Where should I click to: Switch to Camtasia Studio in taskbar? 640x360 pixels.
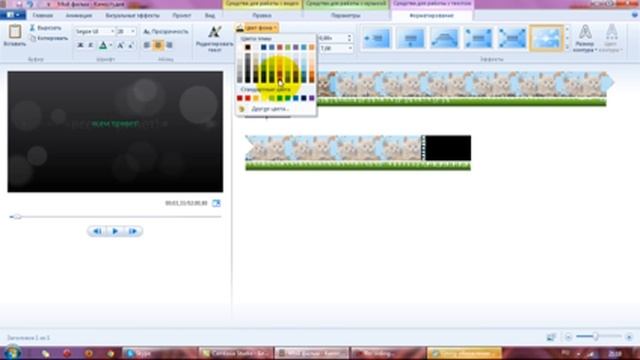(x=235, y=353)
